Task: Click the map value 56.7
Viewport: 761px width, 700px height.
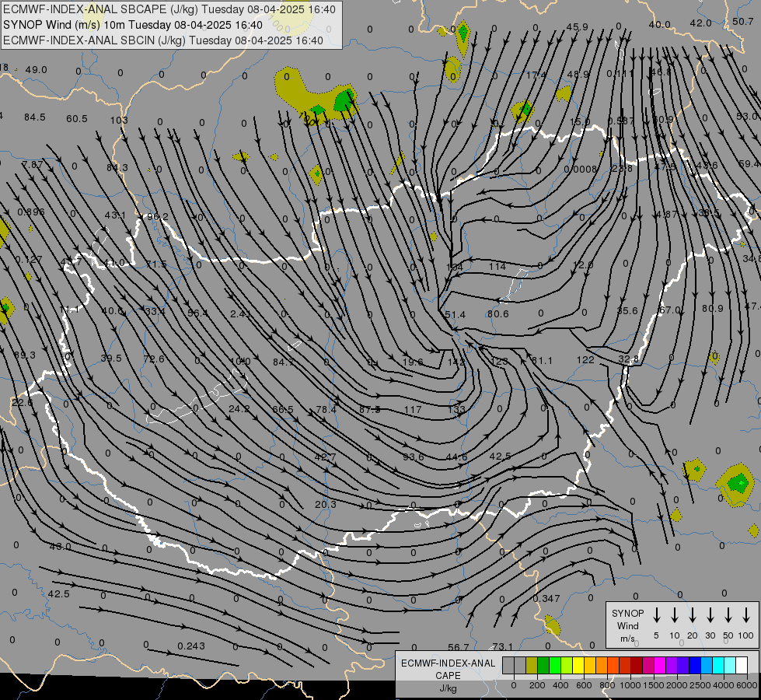Action: click(459, 647)
